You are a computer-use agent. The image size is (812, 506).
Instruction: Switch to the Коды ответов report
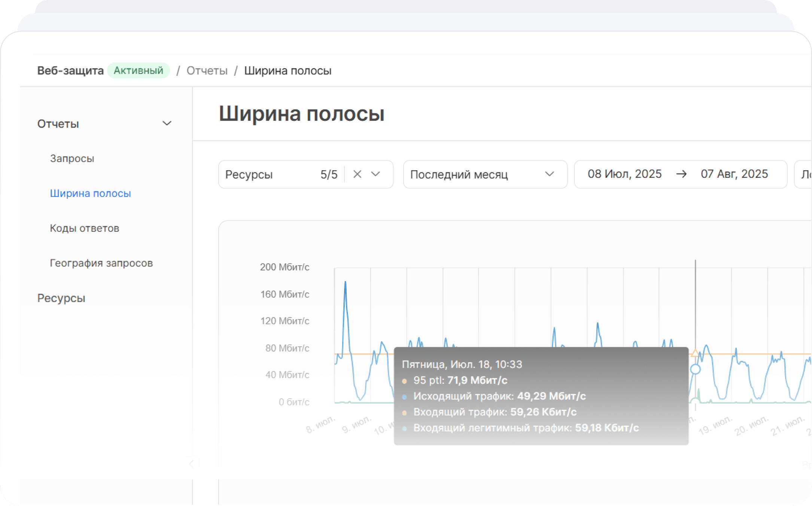point(84,228)
